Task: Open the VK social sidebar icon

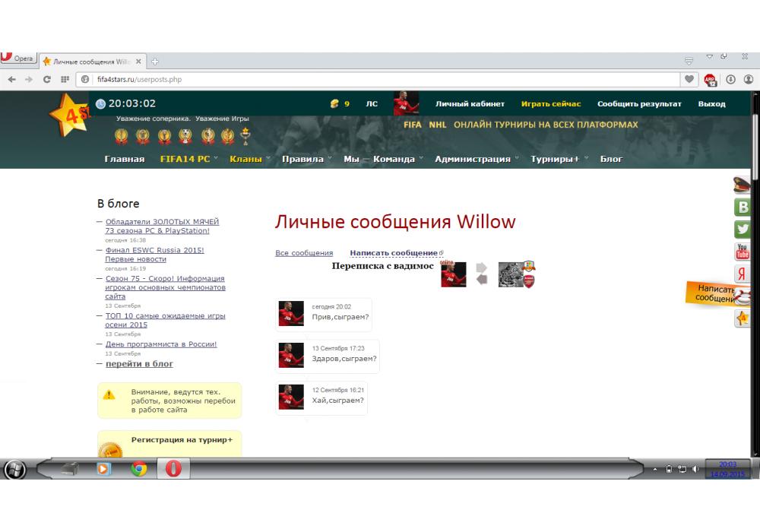Action: [742, 207]
